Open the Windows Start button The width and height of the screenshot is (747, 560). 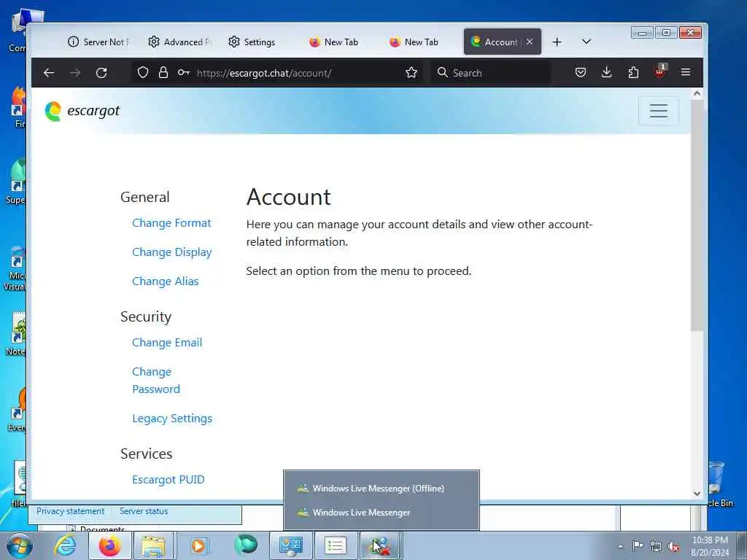tap(19, 545)
